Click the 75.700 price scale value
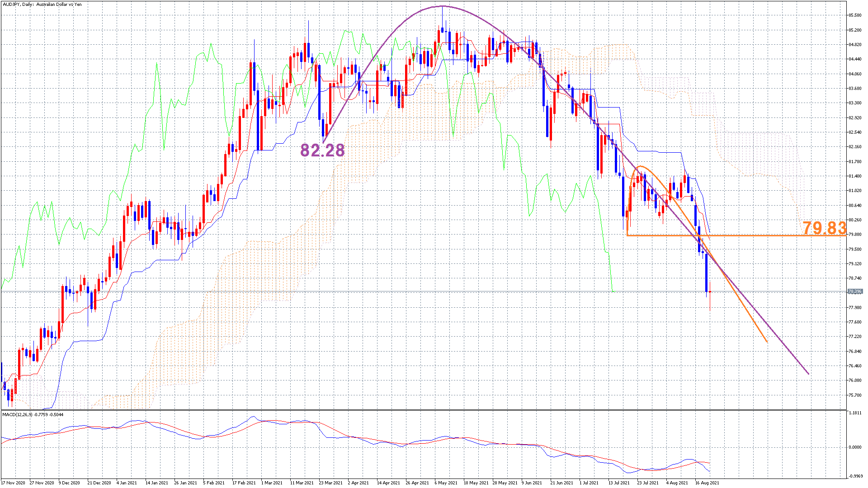Screen dimensions: 868x488 [x=855, y=395]
